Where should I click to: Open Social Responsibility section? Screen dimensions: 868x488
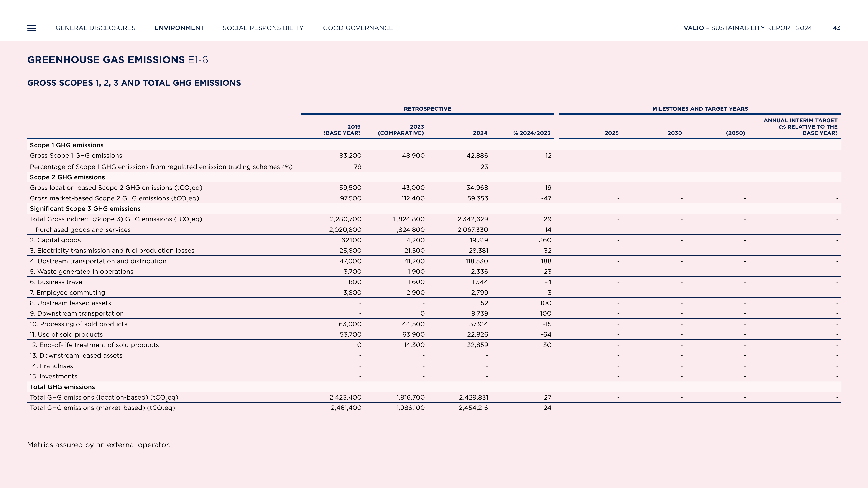[263, 28]
